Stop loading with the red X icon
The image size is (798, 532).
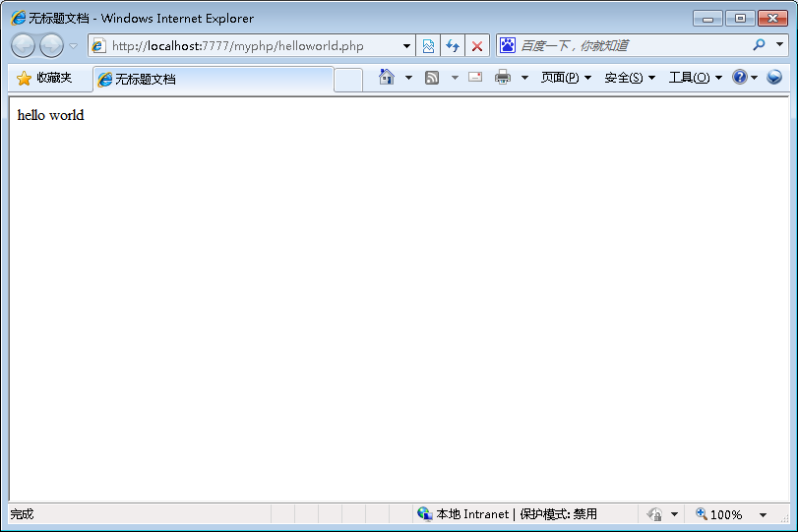coord(477,46)
